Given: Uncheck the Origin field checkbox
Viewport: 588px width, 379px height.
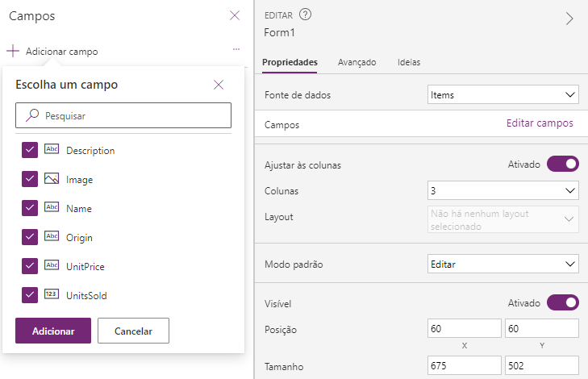Looking at the screenshot, I should click(x=30, y=237).
